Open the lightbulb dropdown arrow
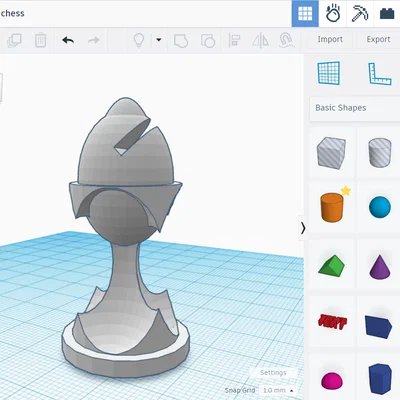This screenshot has width=400, height=400. pyautogui.click(x=159, y=40)
